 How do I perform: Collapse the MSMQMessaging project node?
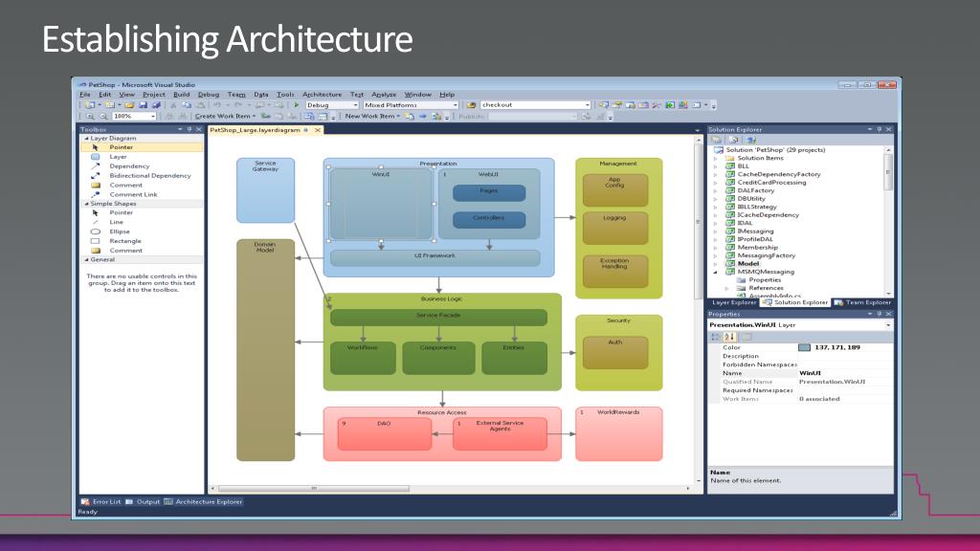[x=716, y=272]
